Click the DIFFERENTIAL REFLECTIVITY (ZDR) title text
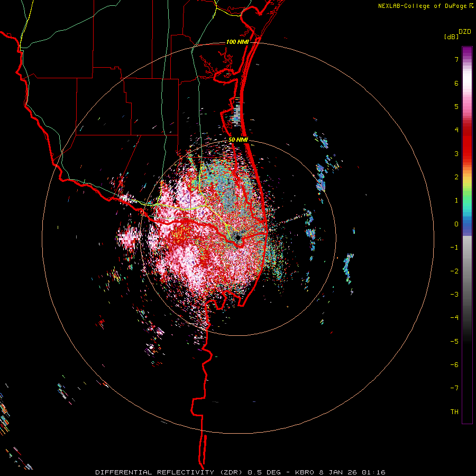 (x=169, y=472)
